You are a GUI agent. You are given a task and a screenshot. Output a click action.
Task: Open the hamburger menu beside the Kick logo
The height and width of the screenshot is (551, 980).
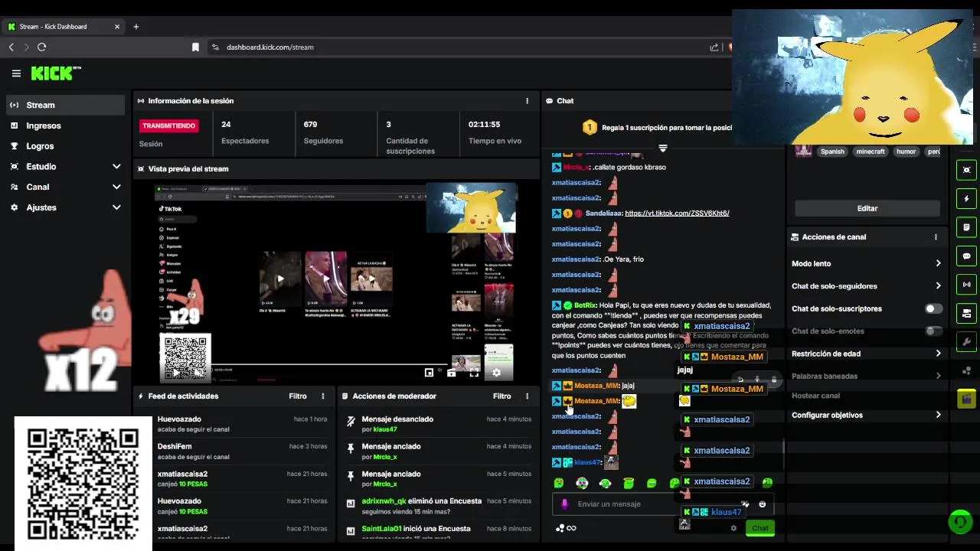tap(16, 73)
